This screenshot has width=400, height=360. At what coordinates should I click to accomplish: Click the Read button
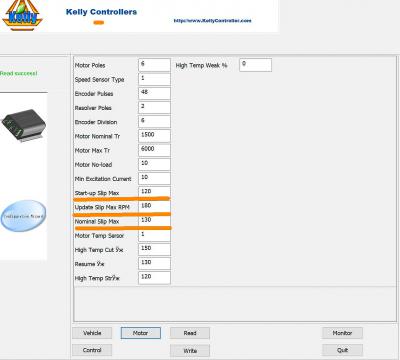[190, 333]
